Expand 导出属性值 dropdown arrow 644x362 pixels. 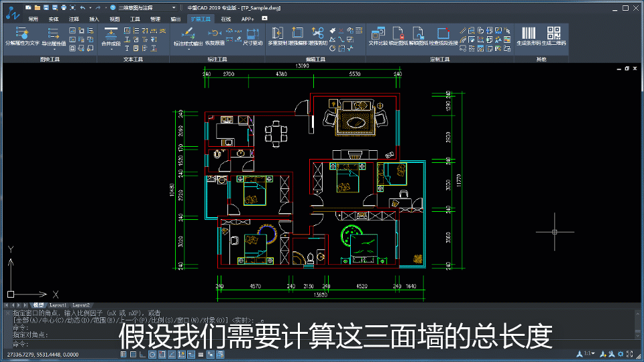[54, 49]
